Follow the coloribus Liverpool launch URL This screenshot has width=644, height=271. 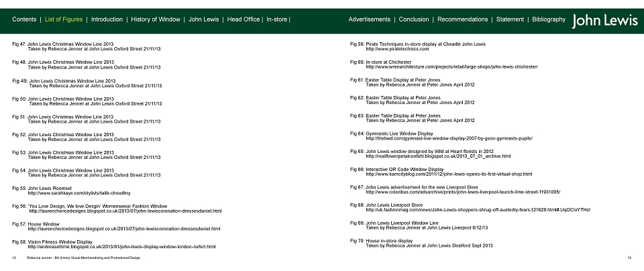[x=463, y=192]
